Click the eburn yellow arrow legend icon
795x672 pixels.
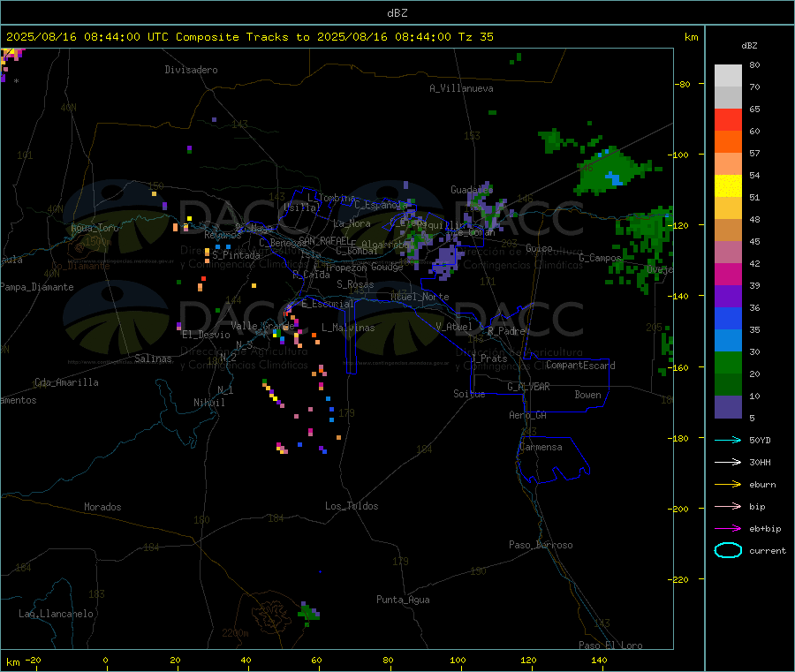tap(728, 485)
